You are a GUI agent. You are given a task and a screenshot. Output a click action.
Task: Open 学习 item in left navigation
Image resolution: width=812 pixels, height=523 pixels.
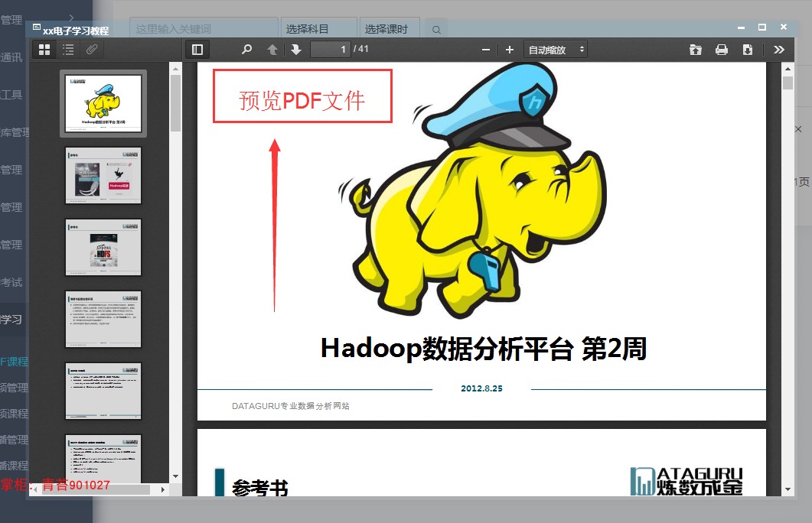click(12, 320)
